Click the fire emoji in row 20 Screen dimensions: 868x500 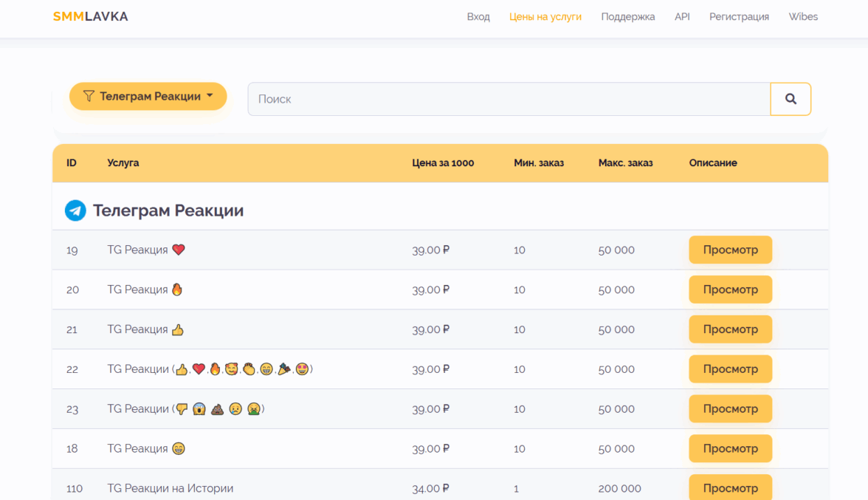[177, 290]
